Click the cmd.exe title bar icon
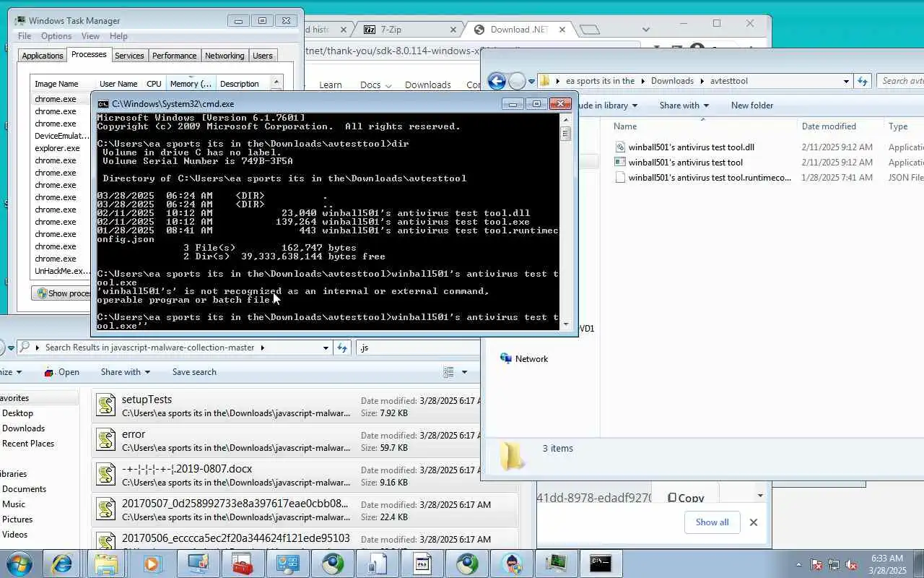924x578 pixels. pos(103,104)
